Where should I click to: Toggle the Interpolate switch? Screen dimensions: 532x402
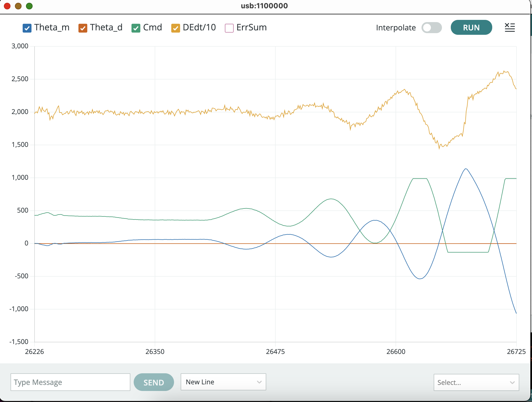431,28
